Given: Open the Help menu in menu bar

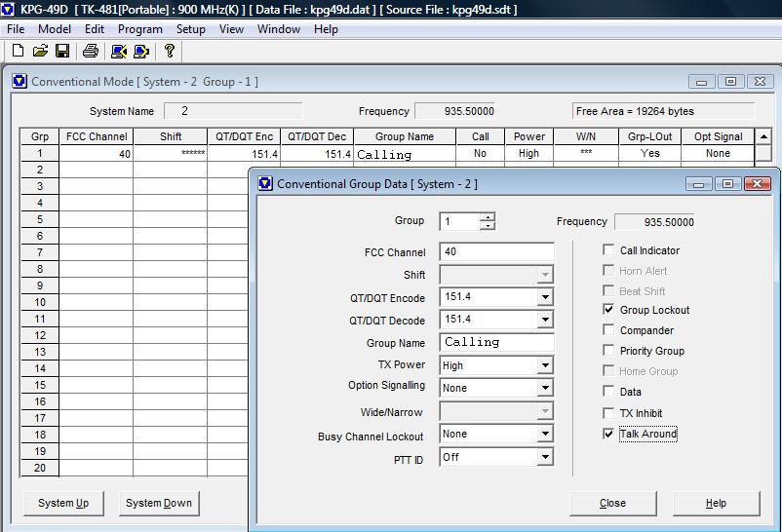Looking at the screenshot, I should 326,29.
